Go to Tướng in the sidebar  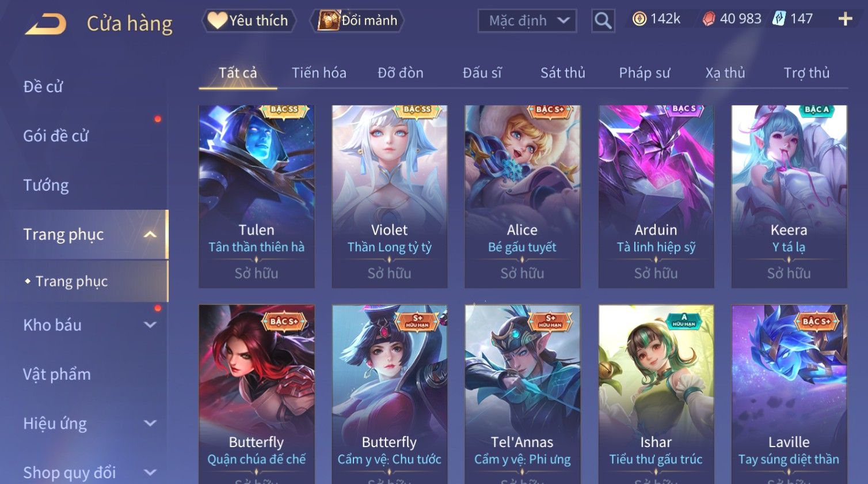pyautogui.click(x=46, y=186)
